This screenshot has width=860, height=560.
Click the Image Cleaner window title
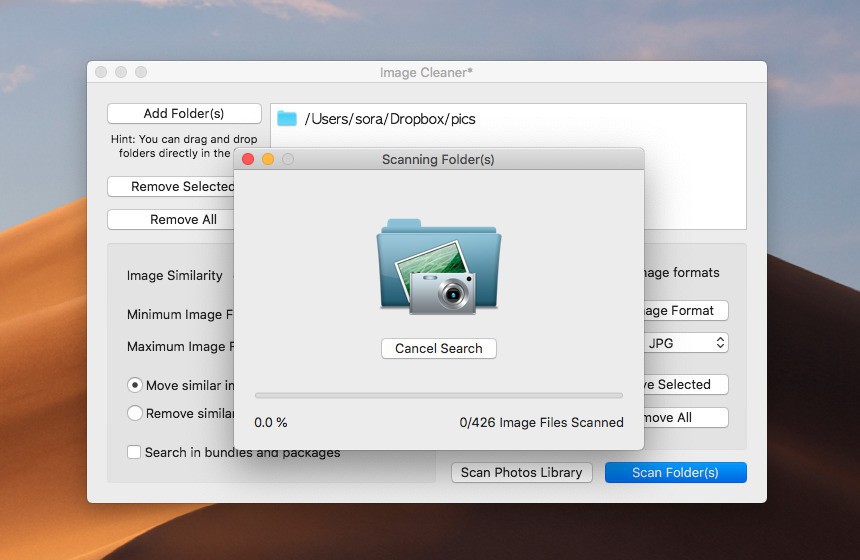pos(426,72)
